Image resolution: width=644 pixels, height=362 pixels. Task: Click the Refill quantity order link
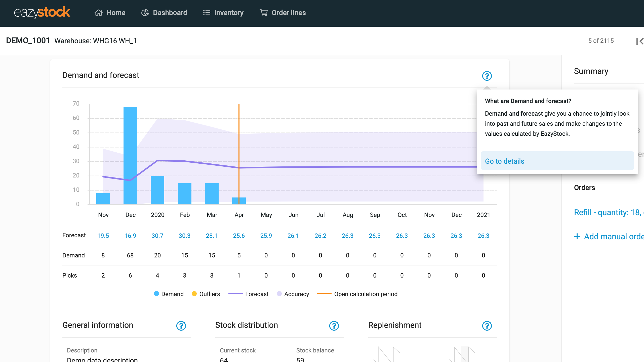tap(607, 212)
